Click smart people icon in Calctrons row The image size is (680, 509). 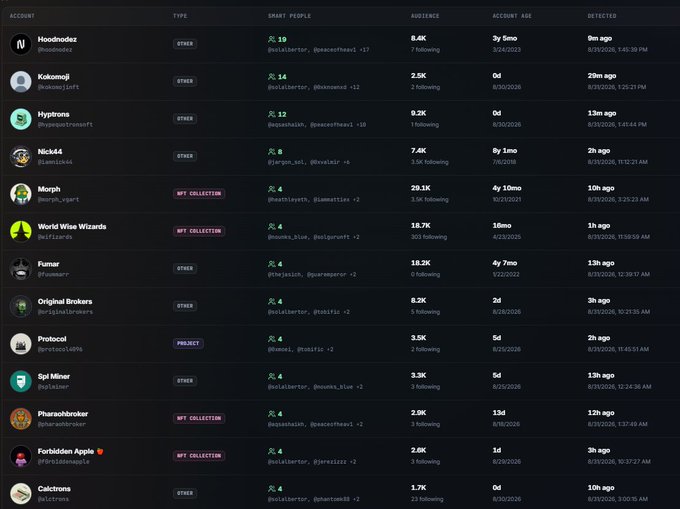pos(272,489)
